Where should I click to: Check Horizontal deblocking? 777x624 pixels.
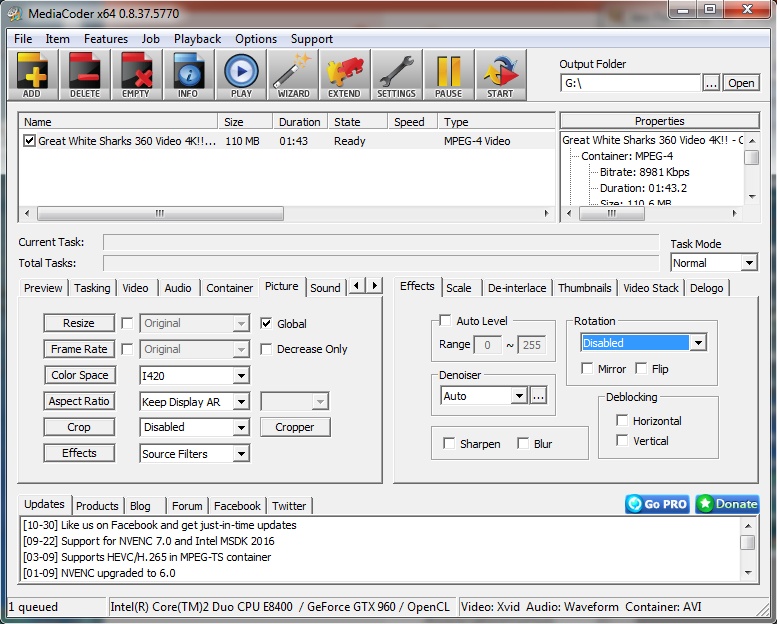coord(622,420)
